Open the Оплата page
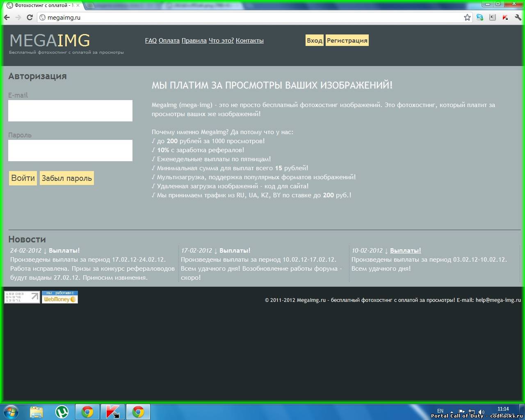This screenshot has width=525, height=420. 169,41
